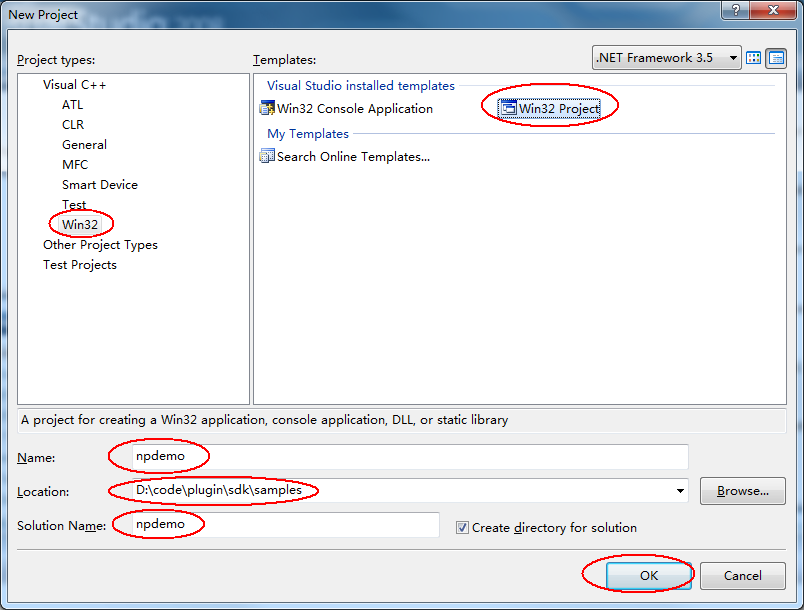The image size is (804, 610).
Task: Open the .NET Framework 3.5 dropdown
Action: pos(667,58)
